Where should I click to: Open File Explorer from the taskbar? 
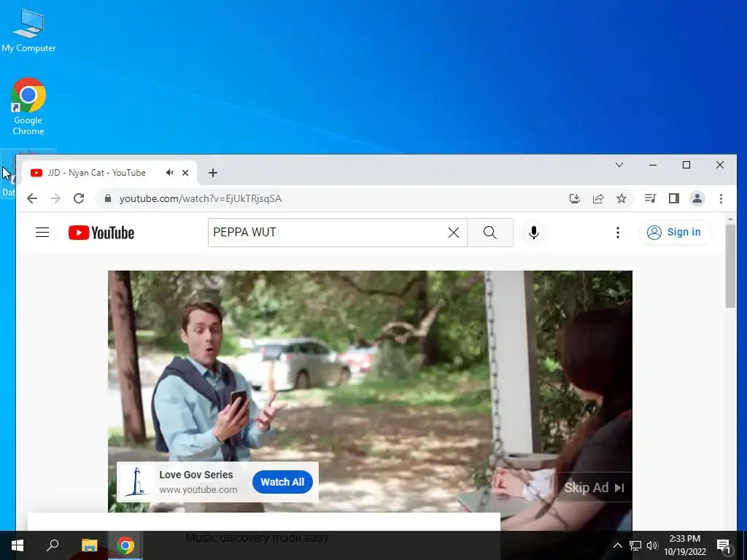pos(89,545)
